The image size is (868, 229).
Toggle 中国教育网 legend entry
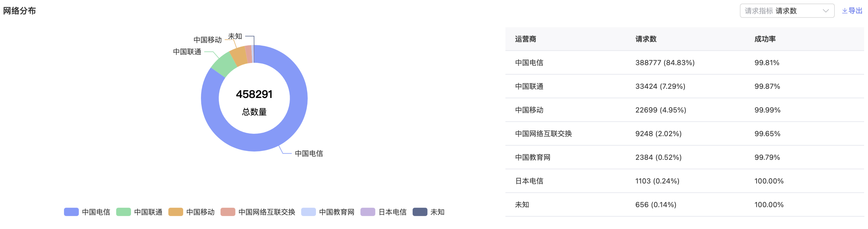tap(328, 212)
